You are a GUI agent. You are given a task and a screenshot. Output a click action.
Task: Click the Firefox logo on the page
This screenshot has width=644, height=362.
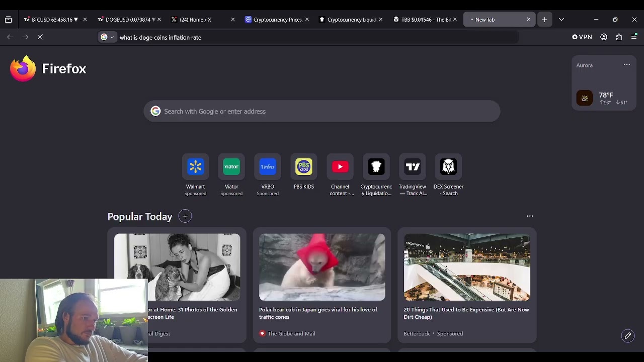(48, 68)
